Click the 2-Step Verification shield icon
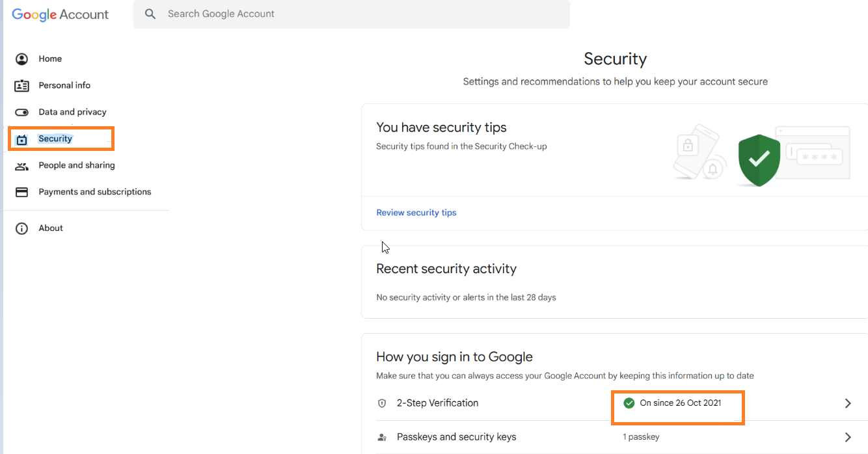The image size is (868, 454). pos(382,403)
